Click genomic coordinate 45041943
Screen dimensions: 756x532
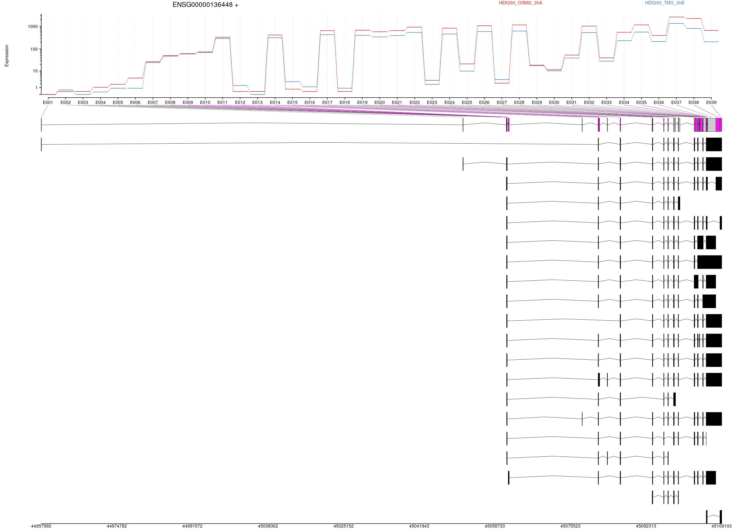coord(419,526)
